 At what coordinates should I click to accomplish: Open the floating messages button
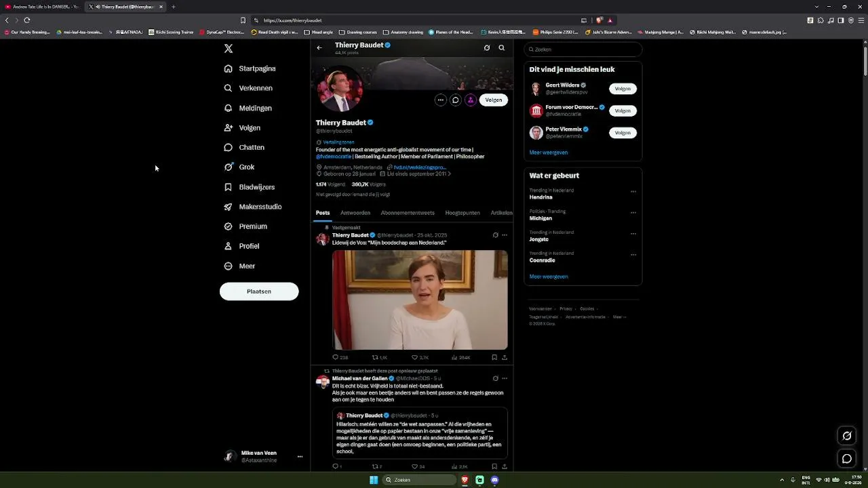pyautogui.click(x=847, y=459)
